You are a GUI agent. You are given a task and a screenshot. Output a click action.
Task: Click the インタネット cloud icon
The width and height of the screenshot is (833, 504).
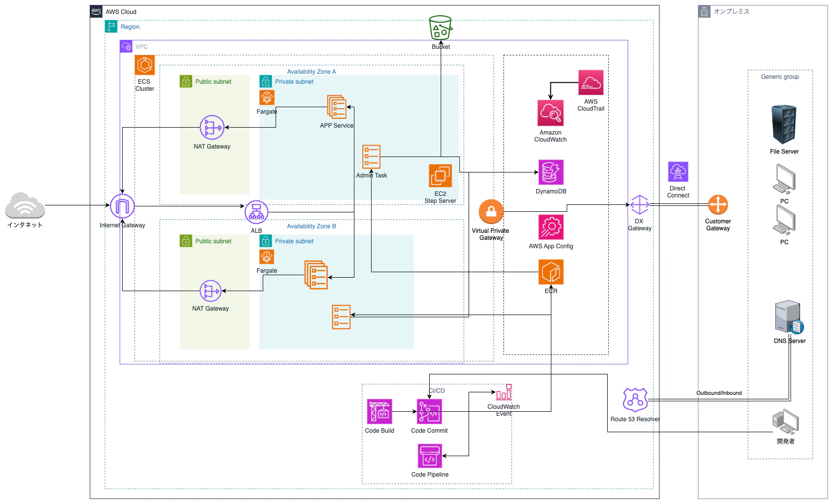pyautogui.click(x=25, y=205)
